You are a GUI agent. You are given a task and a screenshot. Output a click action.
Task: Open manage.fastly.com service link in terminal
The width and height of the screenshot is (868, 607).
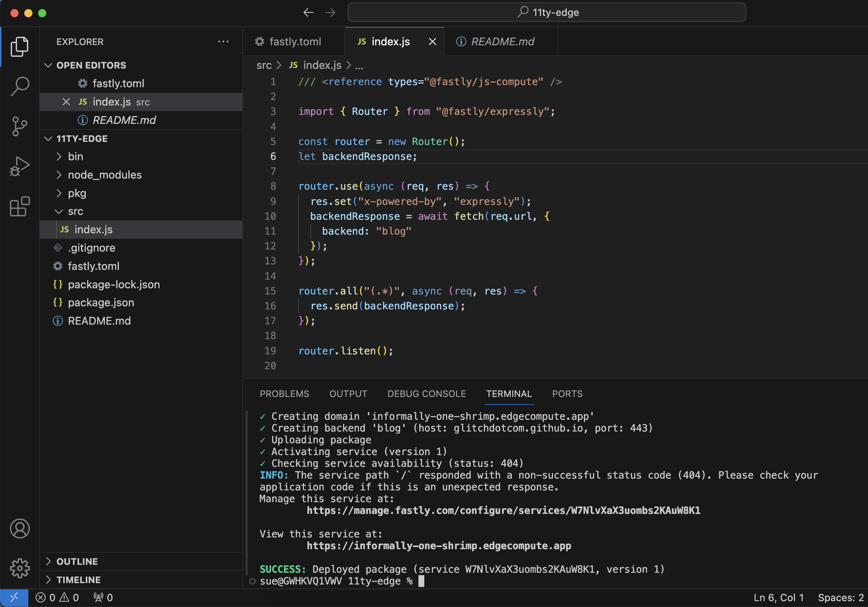[x=503, y=510]
